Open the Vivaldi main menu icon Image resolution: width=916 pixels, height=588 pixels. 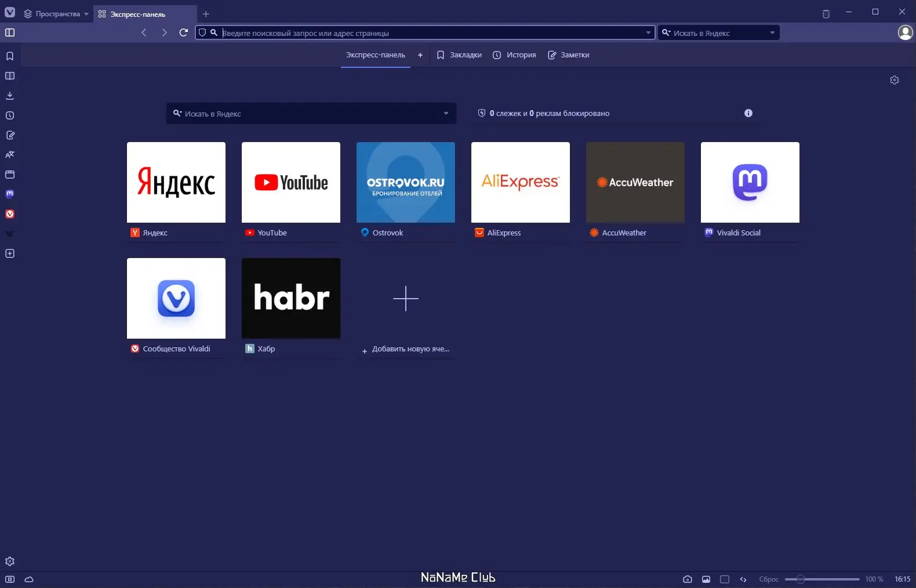10,13
